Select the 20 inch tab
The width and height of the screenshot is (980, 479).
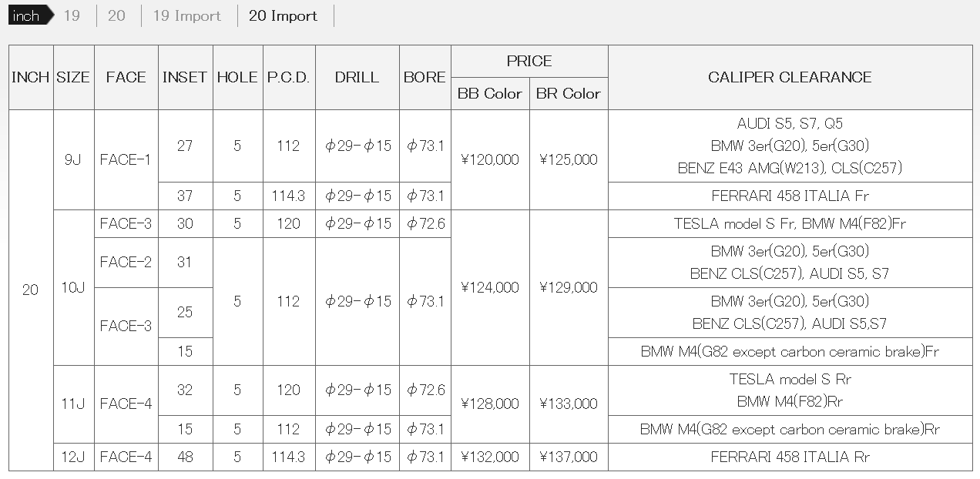(116, 16)
